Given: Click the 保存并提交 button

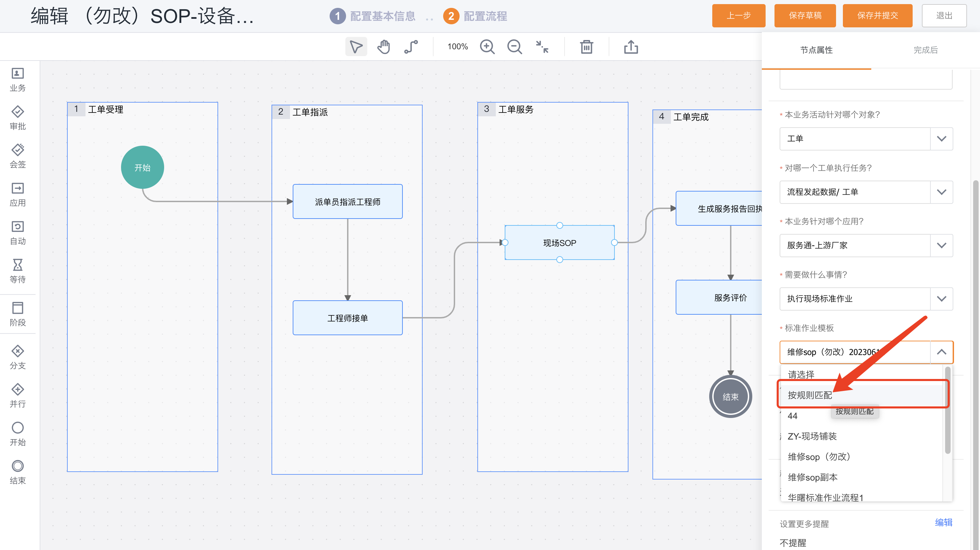Looking at the screenshot, I should 877,16.
